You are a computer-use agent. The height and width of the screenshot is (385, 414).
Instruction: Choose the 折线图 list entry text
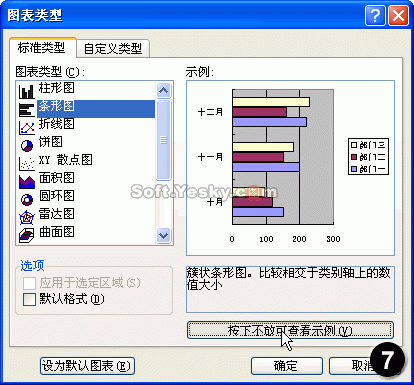(56, 124)
